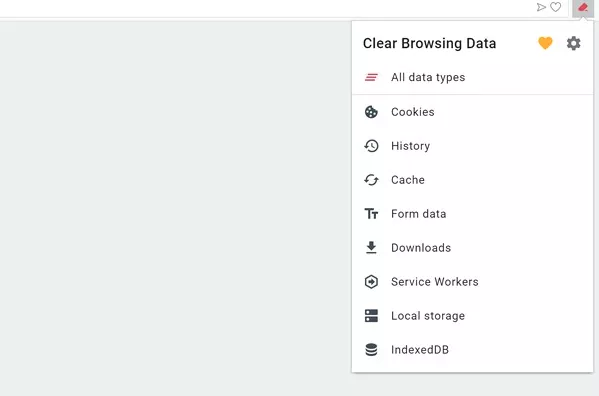The height and width of the screenshot is (396, 599).
Task: Clear All data types
Action: coord(473,78)
